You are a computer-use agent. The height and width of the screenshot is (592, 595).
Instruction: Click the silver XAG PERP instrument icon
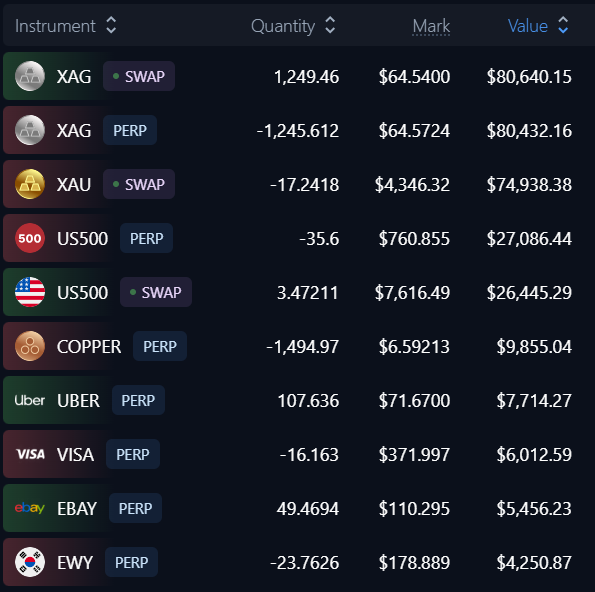click(30, 130)
